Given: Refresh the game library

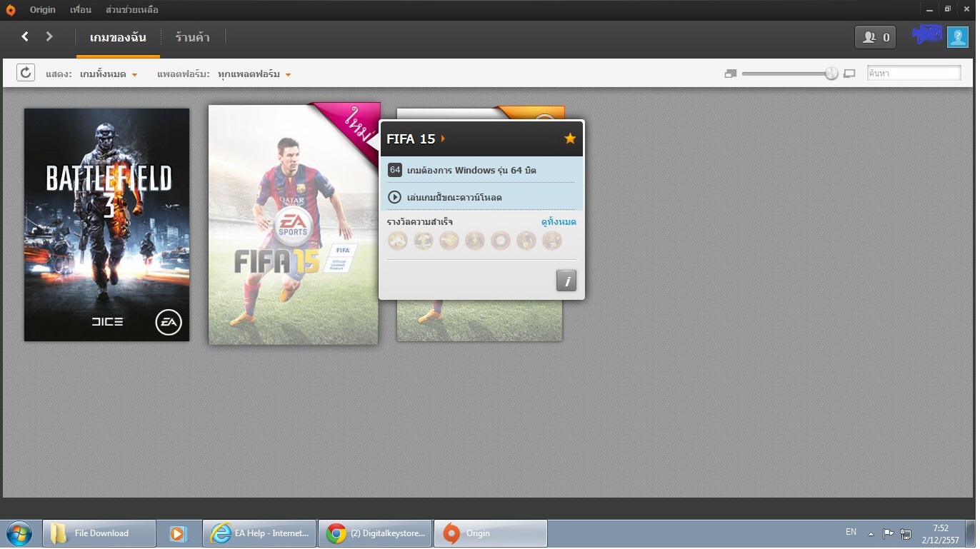Looking at the screenshot, I should (26, 73).
